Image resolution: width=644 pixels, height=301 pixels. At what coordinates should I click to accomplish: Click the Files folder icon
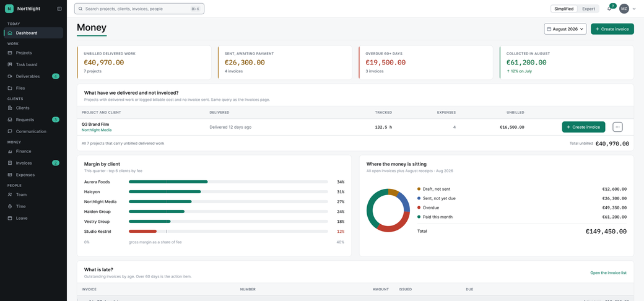10,88
